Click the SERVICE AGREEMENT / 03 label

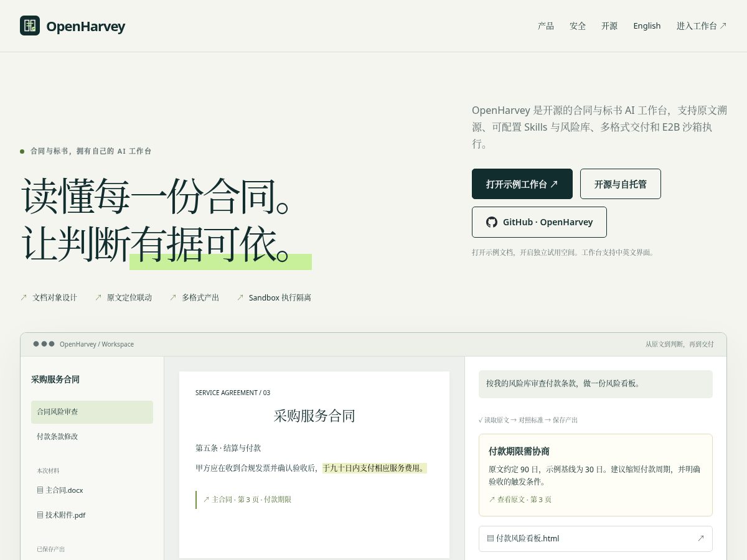click(233, 393)
